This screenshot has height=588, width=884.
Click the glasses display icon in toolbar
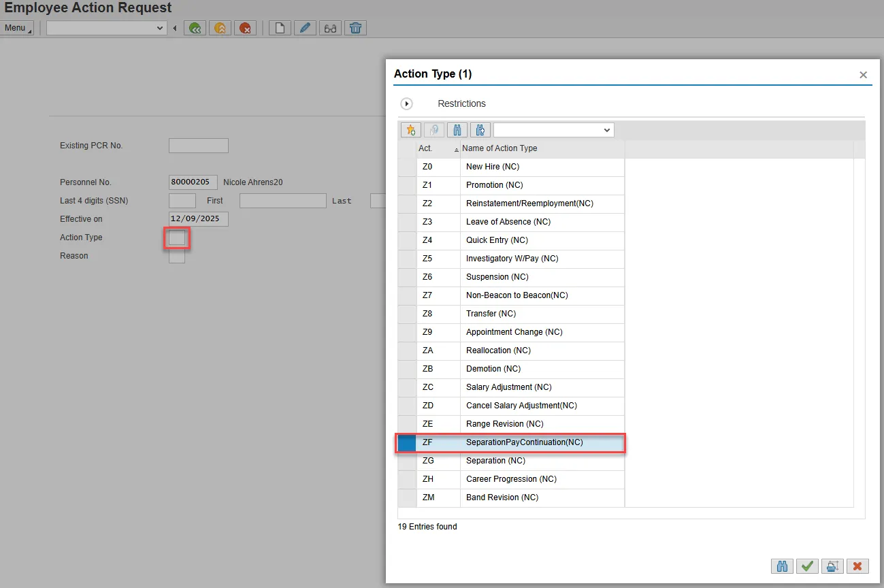330,28
